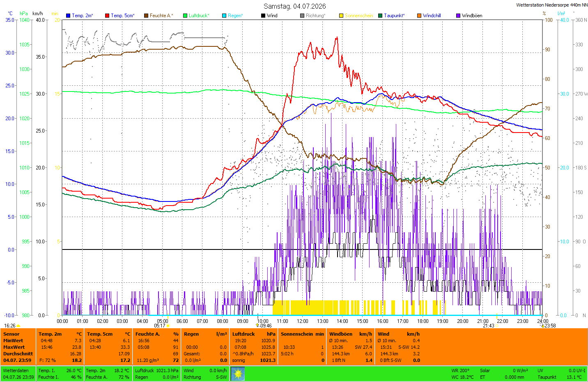Select the dark green Taupunkt legend marker
588x382 pixels.
click(380, 16)
